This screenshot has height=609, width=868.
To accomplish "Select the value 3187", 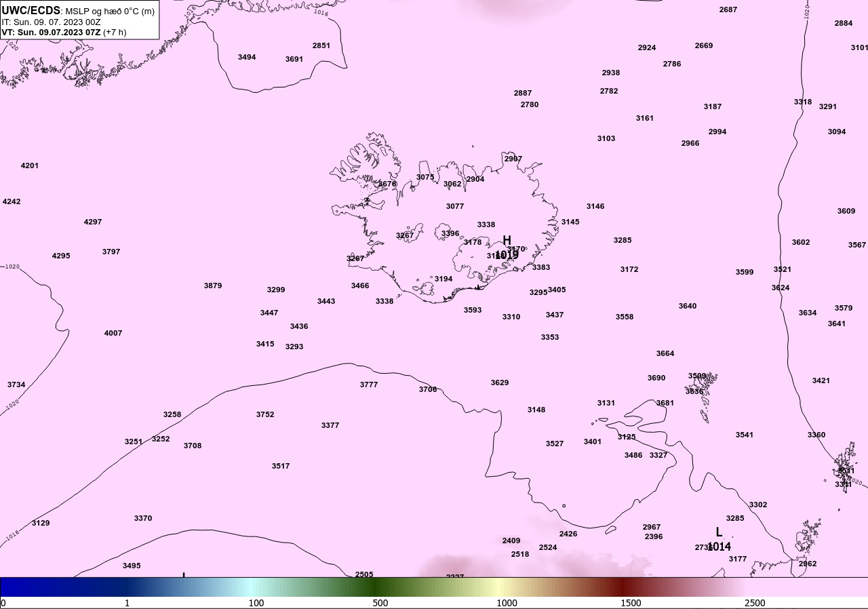I will pyautogui.click(x=713, y=106).
